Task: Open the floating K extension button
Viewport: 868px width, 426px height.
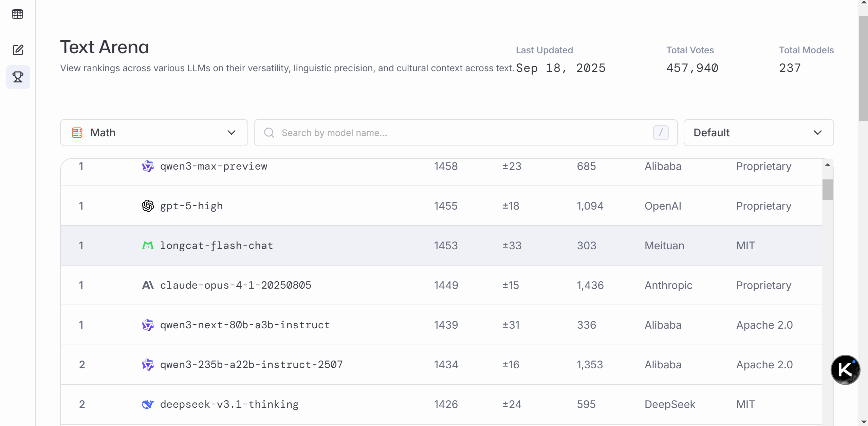Action: point(845,370)
